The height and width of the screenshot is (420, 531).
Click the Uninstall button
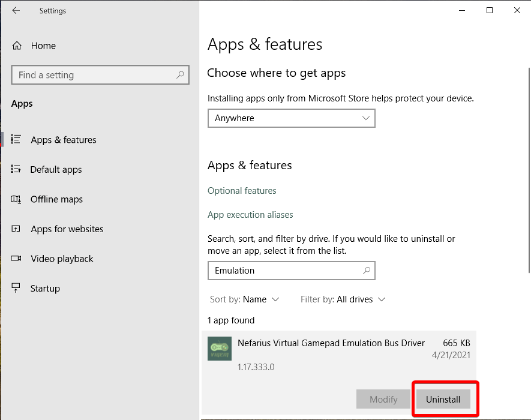pos(443,400)
